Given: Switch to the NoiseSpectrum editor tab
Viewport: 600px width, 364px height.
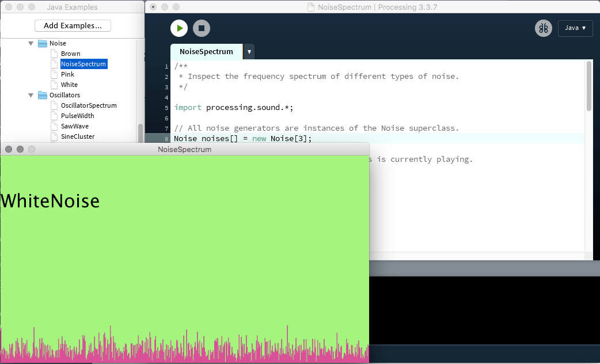Looking at the screenshot, I should pos(206,51).
